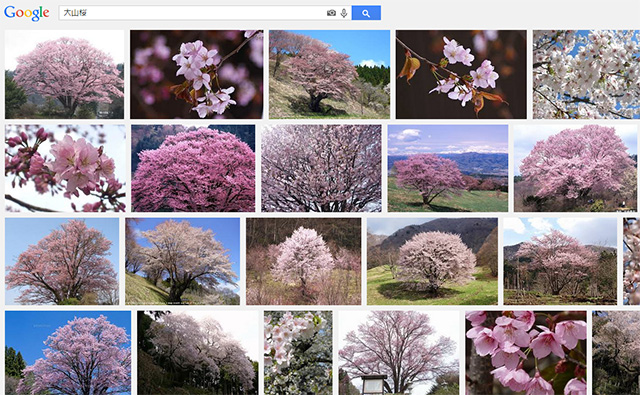Open thumbnail of deep magenta dome-shaped tree

point(193,168)
